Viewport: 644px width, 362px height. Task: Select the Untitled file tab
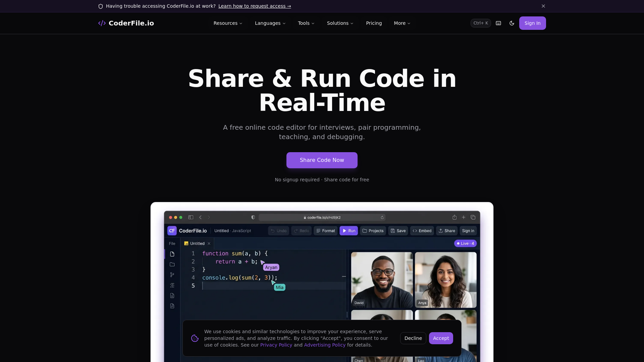[197, 243]
